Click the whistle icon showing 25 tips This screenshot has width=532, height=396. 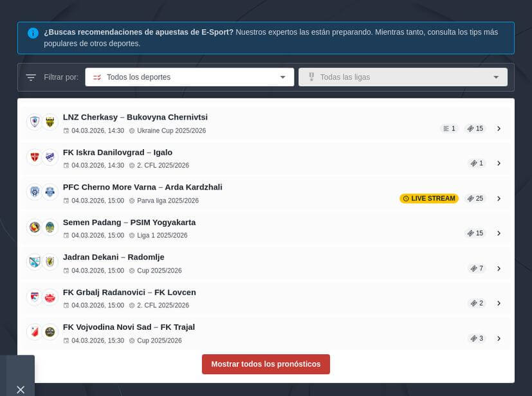[470, 199]
